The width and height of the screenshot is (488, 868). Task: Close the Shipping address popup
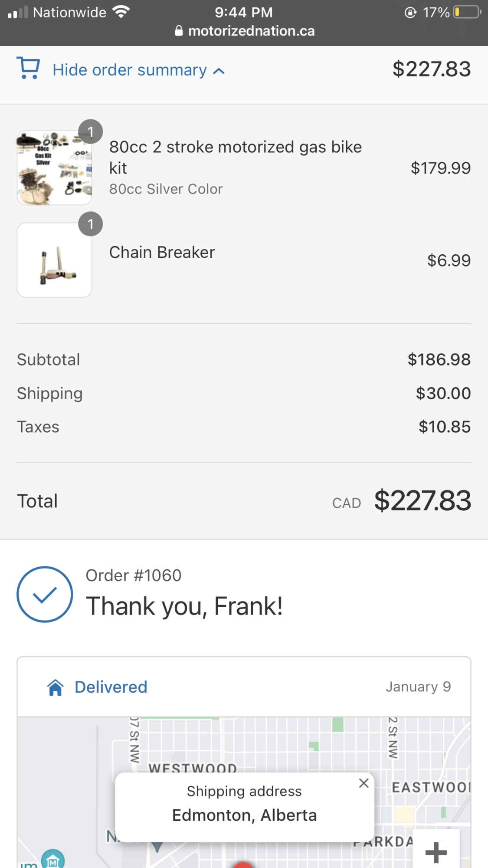tap(364, 783)
